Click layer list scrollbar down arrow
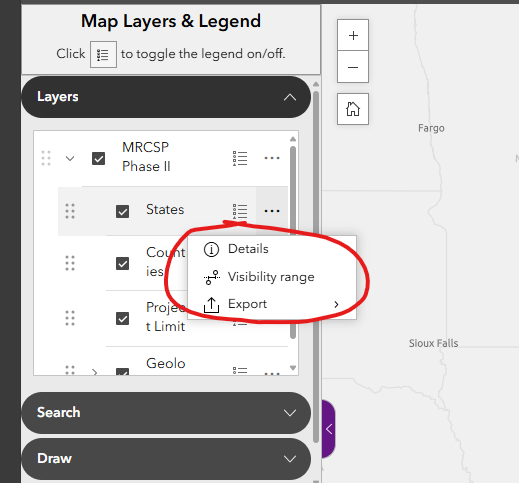Image resolution: width=519 pixels, height=483 pixels. (293, 368)
